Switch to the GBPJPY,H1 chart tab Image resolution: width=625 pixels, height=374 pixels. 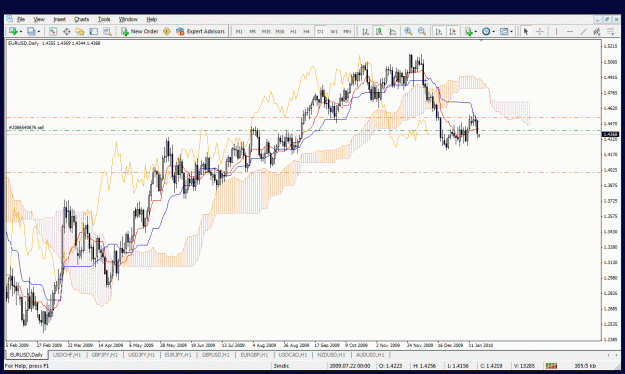pos(104,355)
